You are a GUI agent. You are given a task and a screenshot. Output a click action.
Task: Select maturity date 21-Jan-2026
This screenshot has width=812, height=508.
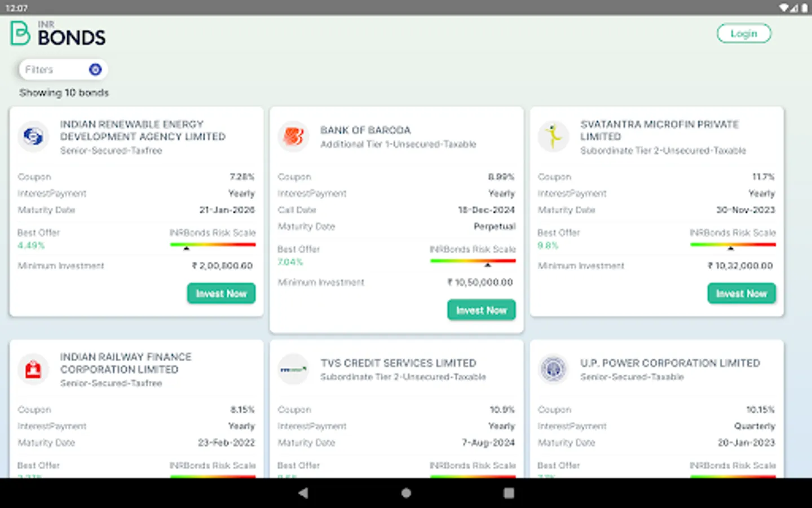tap(227, 210)
